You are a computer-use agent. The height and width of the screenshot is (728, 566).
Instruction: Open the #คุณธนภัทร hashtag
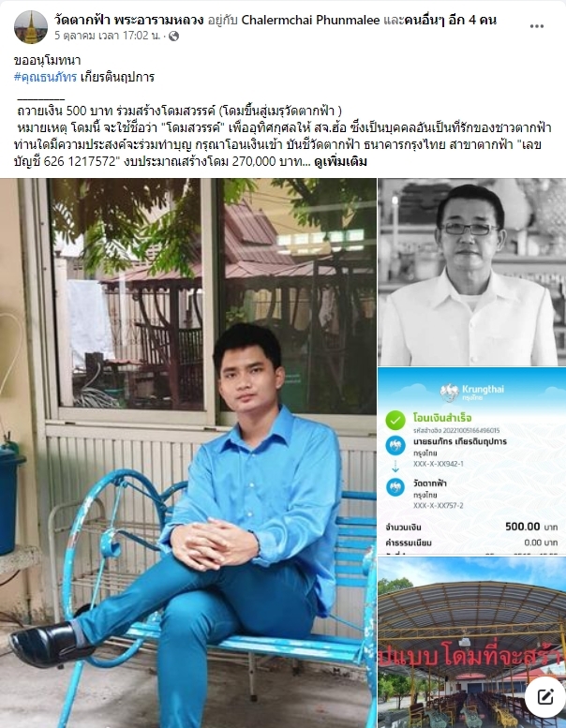tap(45, 77)
